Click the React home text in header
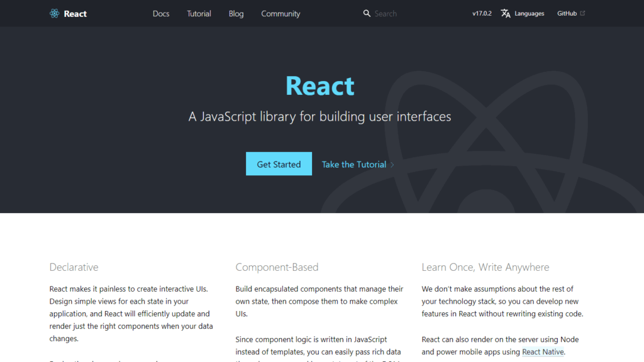Screen dimensions: 644x362 click(75, 14)
